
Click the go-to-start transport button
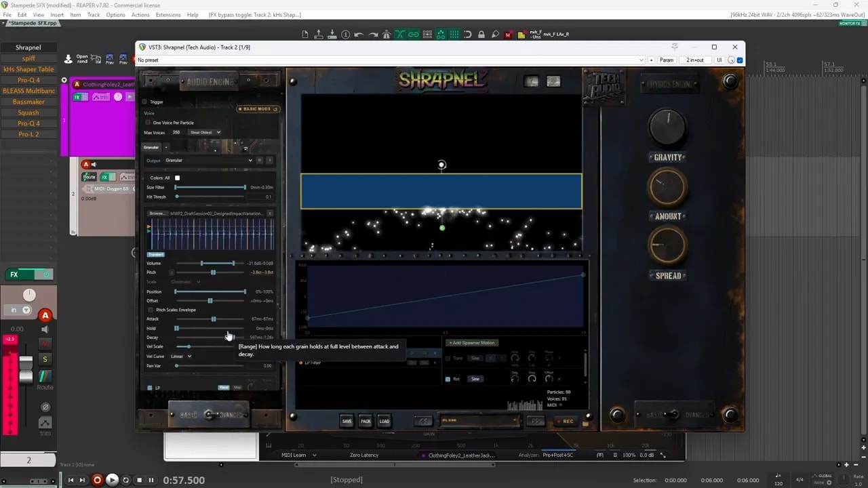pyautogui.click(x=71, y=480)
